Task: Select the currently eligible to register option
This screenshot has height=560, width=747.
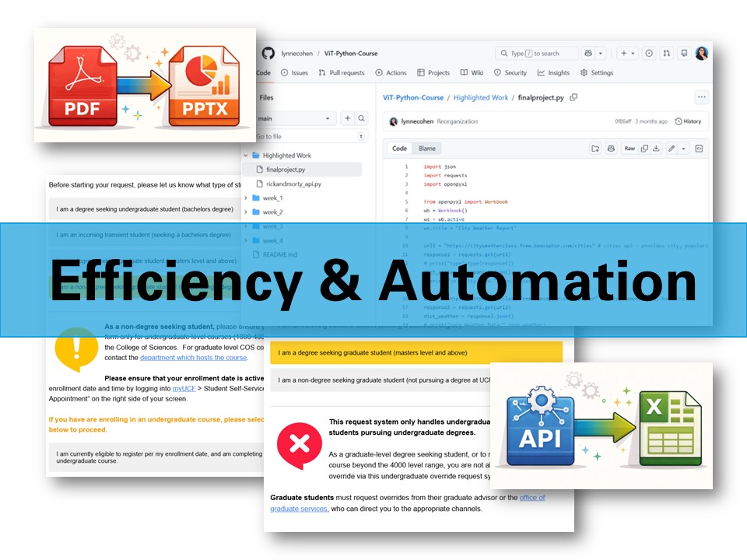Action: pyautogui.click(x=144, y=457)
